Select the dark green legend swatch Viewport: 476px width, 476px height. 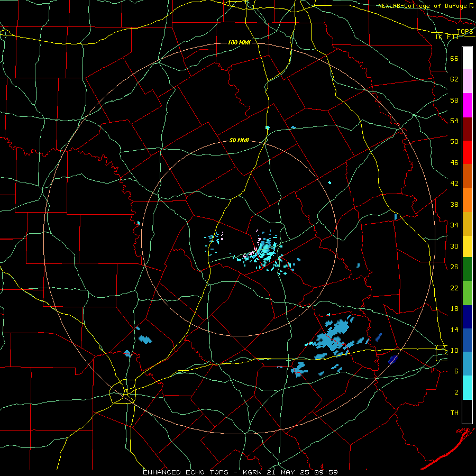click(x=467, y=269)
